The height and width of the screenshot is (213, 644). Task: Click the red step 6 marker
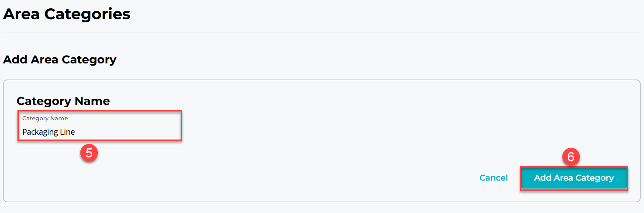(571, 157)
